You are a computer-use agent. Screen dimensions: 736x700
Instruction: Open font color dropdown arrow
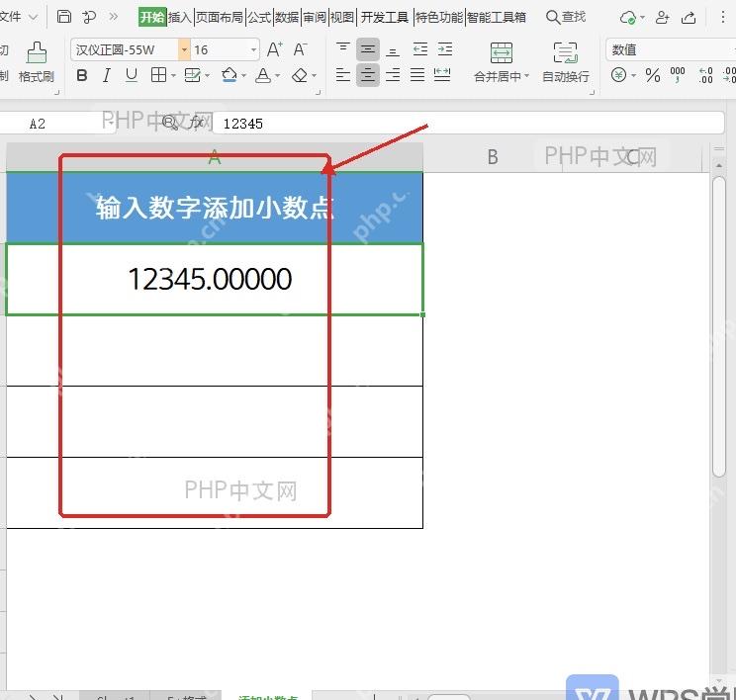pos(277,75)
